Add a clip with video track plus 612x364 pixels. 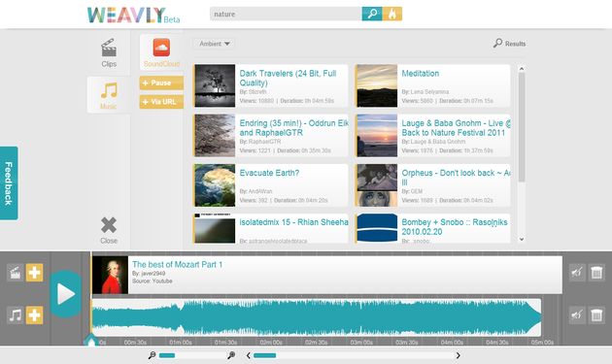tap(34, 273)
